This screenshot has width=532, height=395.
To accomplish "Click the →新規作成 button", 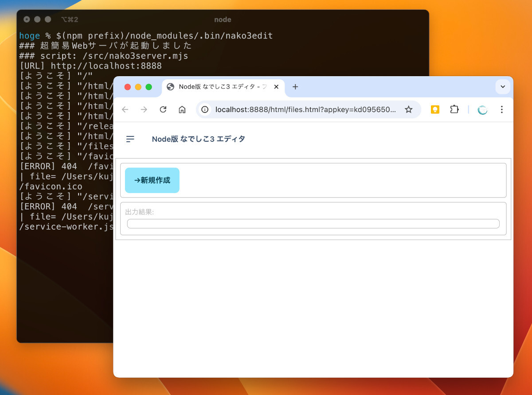I will (x=152, y=180).
